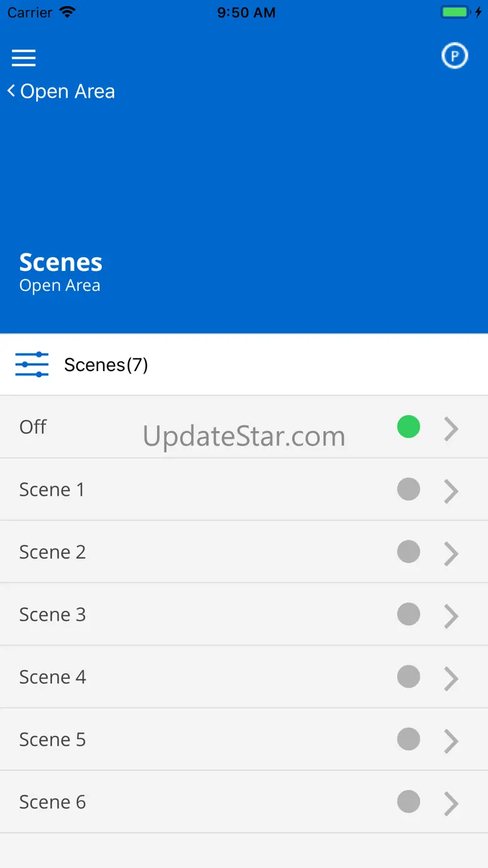
Task: Click the scenes sliders icon
Action: [32, 364]
